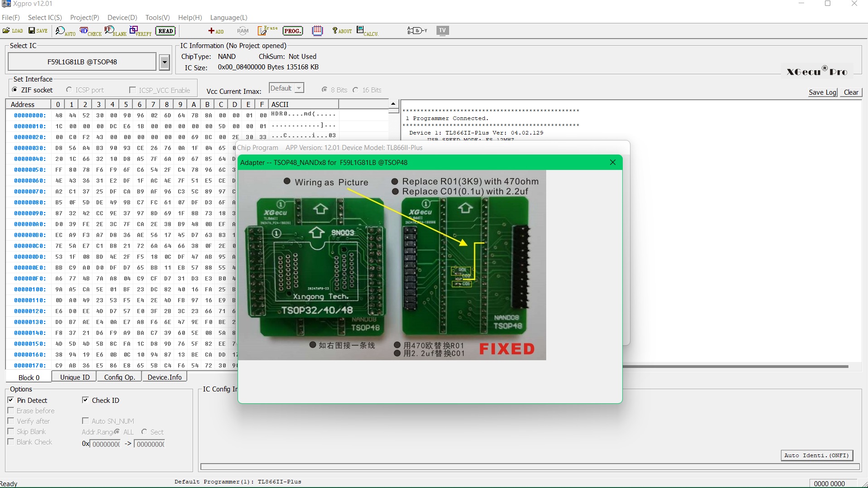Click the ADD toolbar icon
The image size is (868, 488).
pos(216,31)
